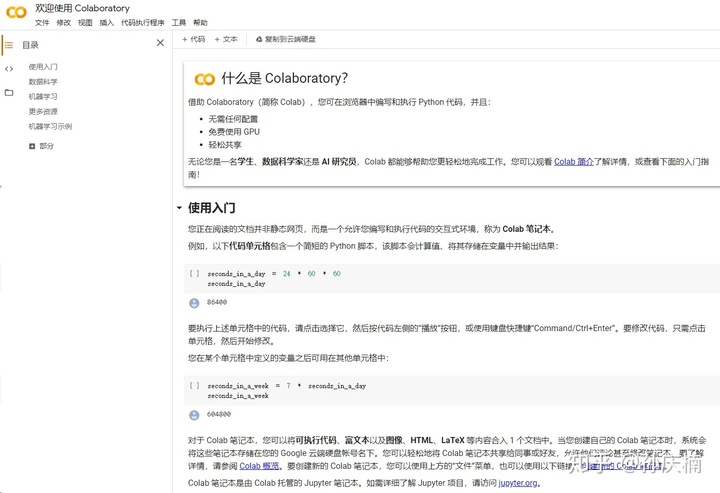Open the Colab 简介 link
The height and width of the screenshot is (493, 720).
(x=574, y=162)
